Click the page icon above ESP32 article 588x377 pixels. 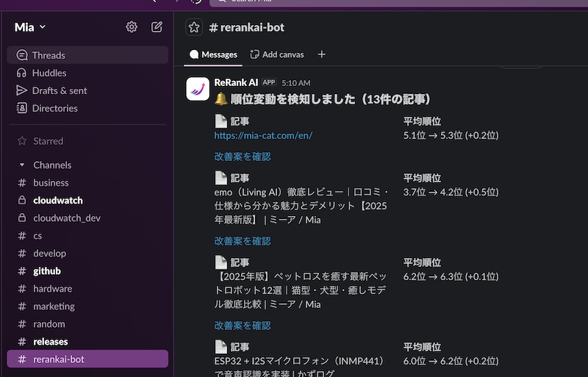click(221, 347)
